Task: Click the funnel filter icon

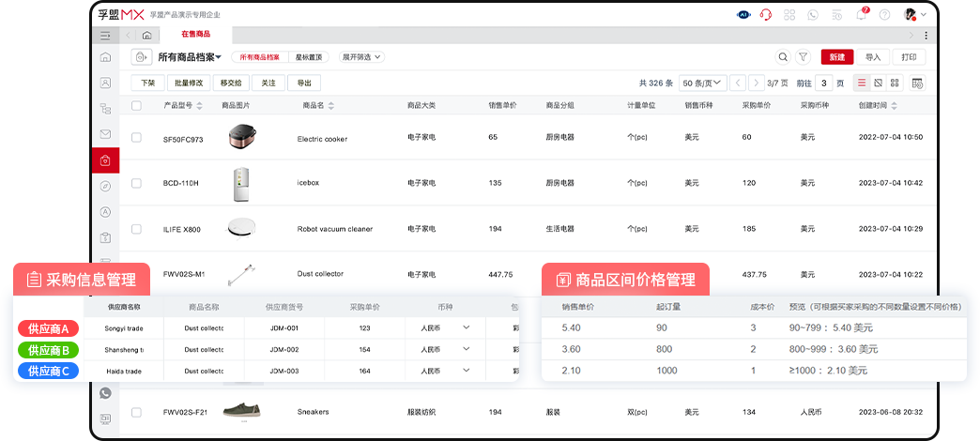Action: point(804,57)
